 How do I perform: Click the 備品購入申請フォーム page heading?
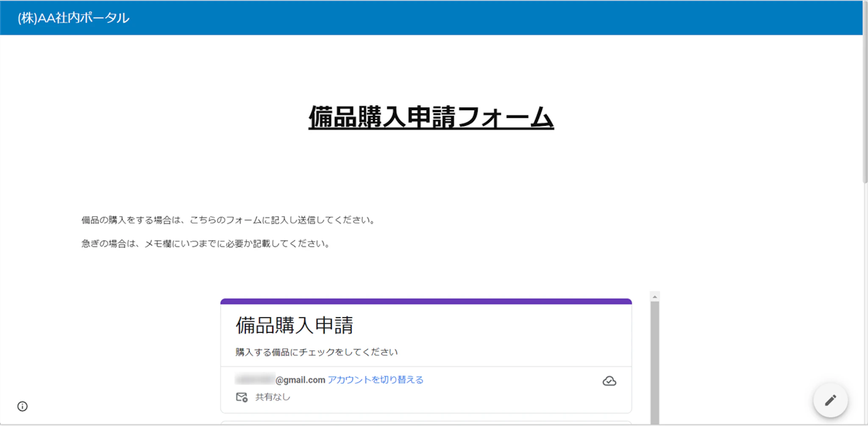click(x=431, y=117)
